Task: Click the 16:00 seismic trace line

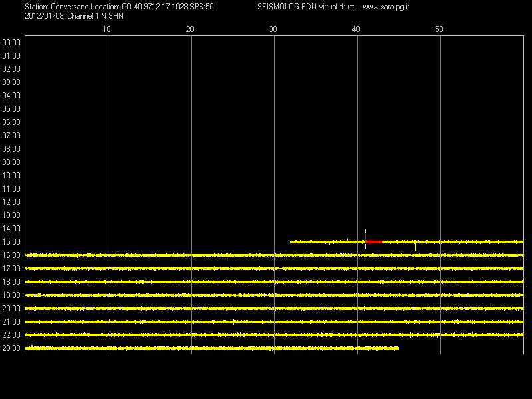Action: click(274, 255)
